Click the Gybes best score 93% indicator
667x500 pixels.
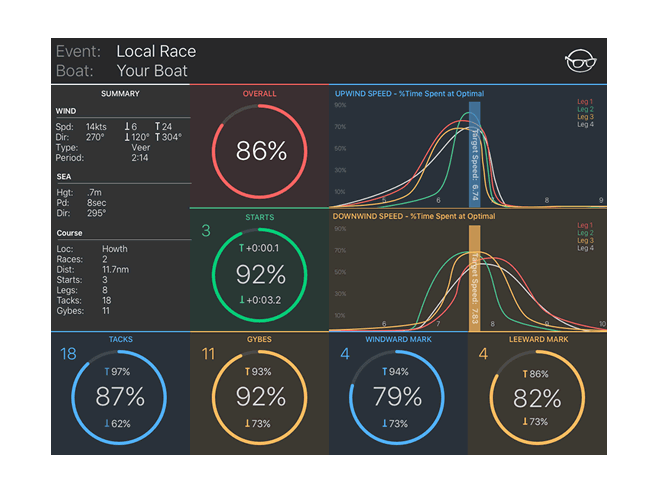(x=260, y=372)
